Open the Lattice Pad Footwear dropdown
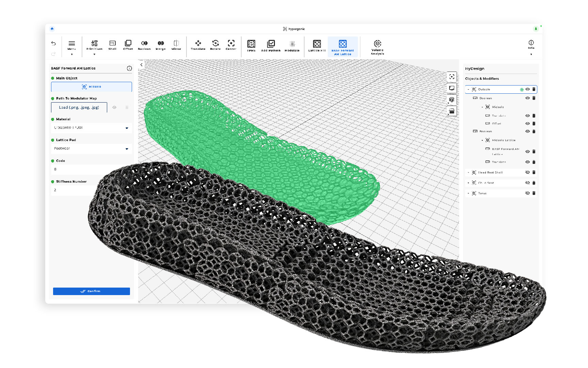This screenshot has height=368, width=588. [92, 149]
